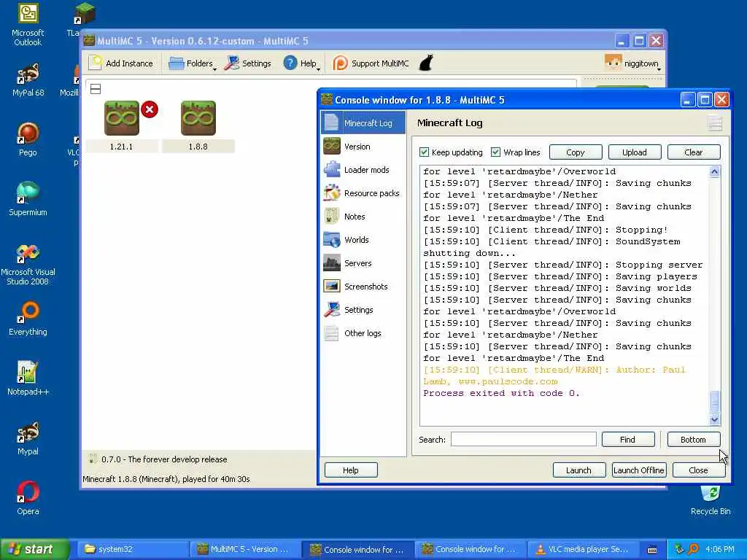Open the Worlds page

(363, 239)
